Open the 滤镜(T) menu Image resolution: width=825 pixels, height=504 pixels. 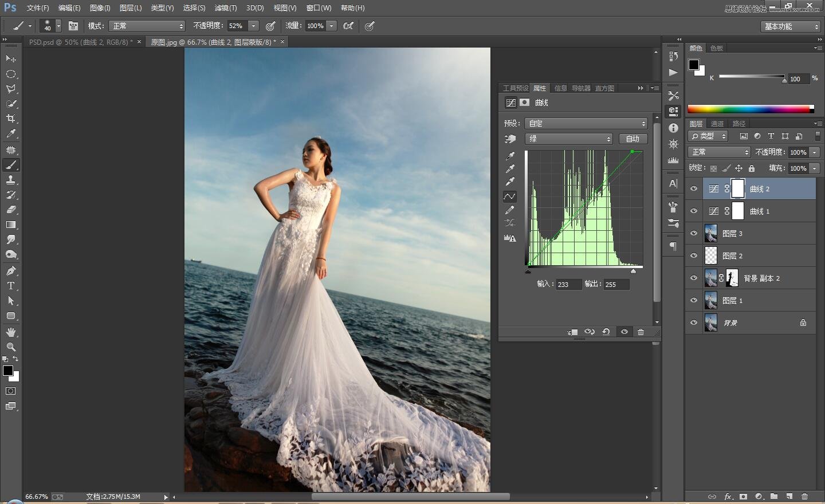225,8
